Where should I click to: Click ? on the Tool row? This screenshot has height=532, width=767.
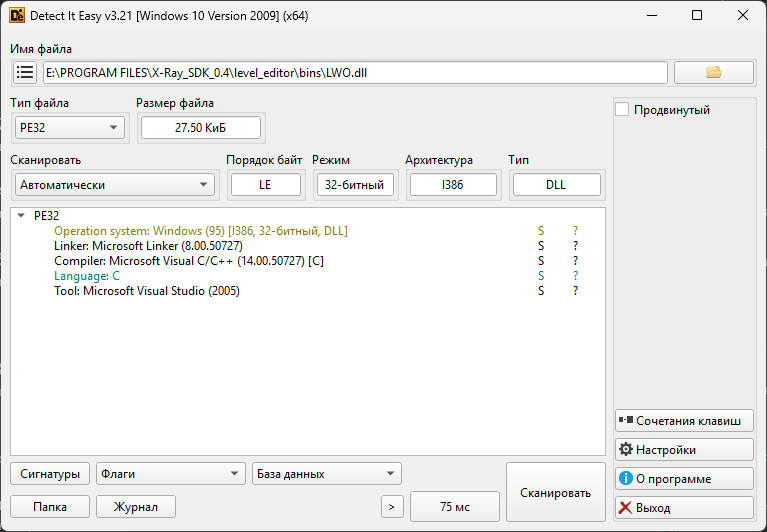click(575, 291)
